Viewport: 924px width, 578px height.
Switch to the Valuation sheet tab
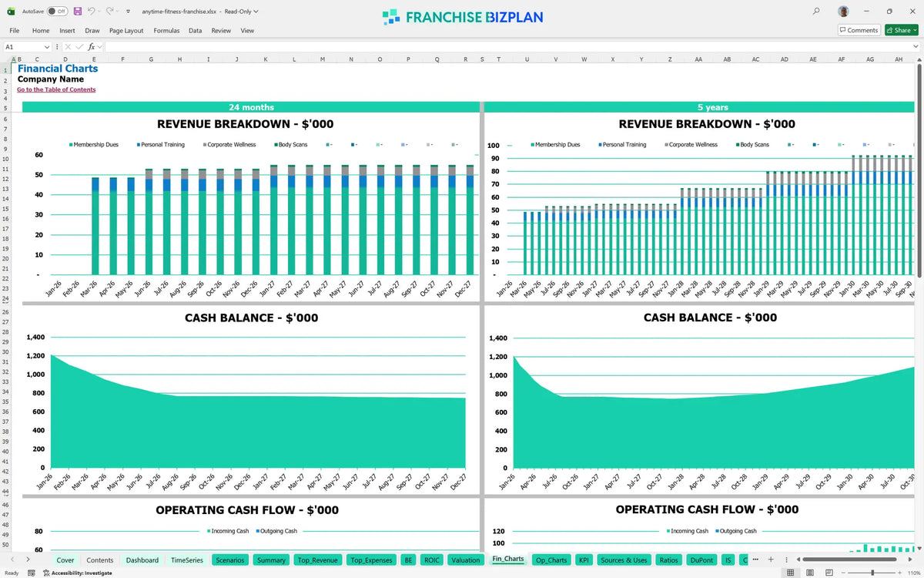(x=465, y=560)
